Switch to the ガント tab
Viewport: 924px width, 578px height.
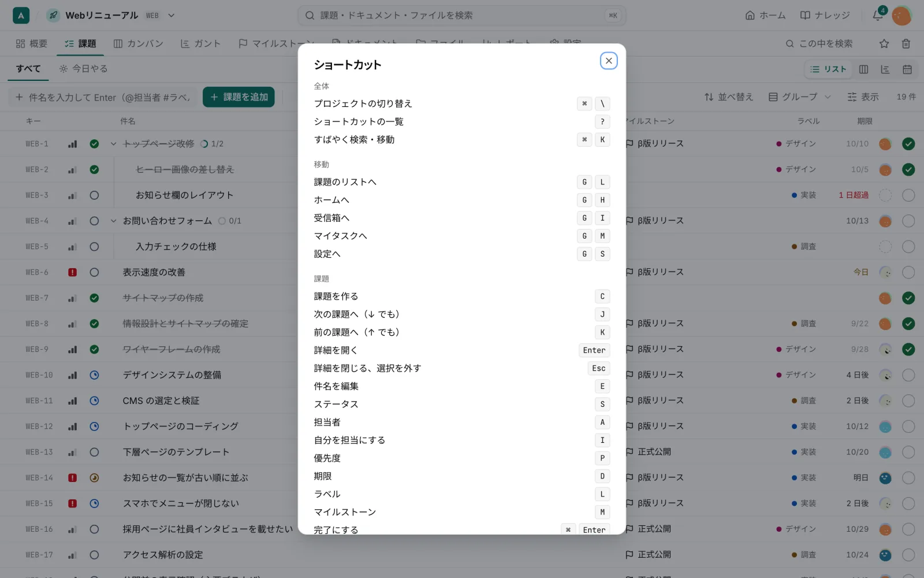(x=200, y=43)
